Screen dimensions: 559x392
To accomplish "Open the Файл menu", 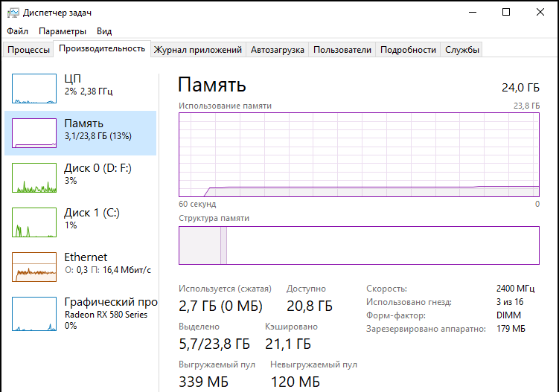I will coord(18,31).
